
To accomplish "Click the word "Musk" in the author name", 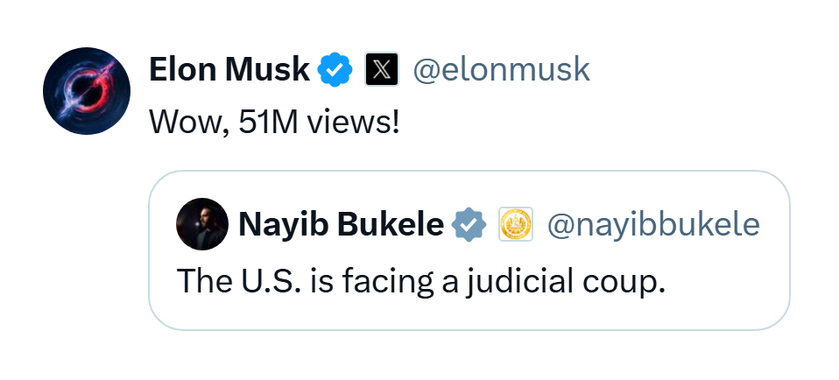I will pos(268,70).
